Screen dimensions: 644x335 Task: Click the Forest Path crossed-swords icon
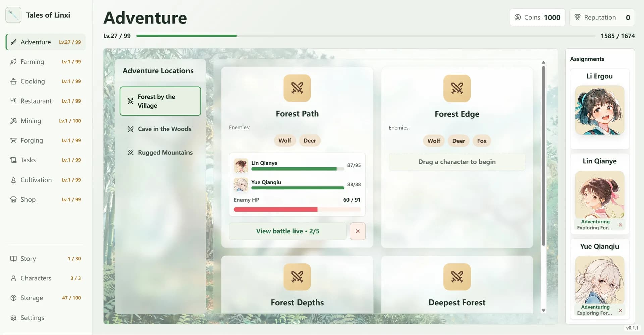(x=297, y=88)
